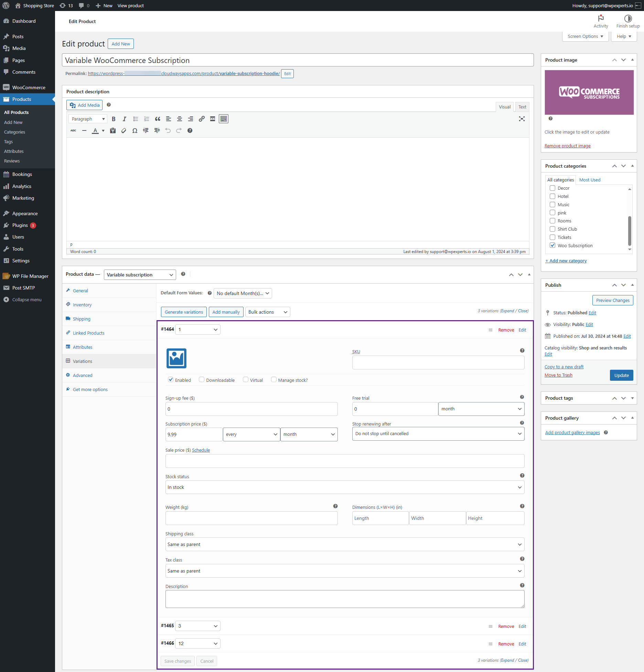Click the Generate variations button
Screen dimensions: 644x672
tap(184, 312)
